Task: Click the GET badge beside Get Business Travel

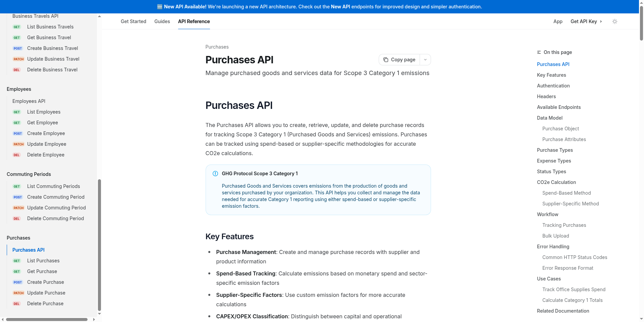Action: tap(17, 38)
